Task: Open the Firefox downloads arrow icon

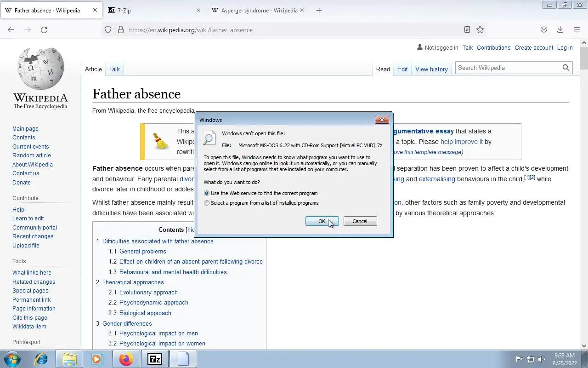Action: 560,30
